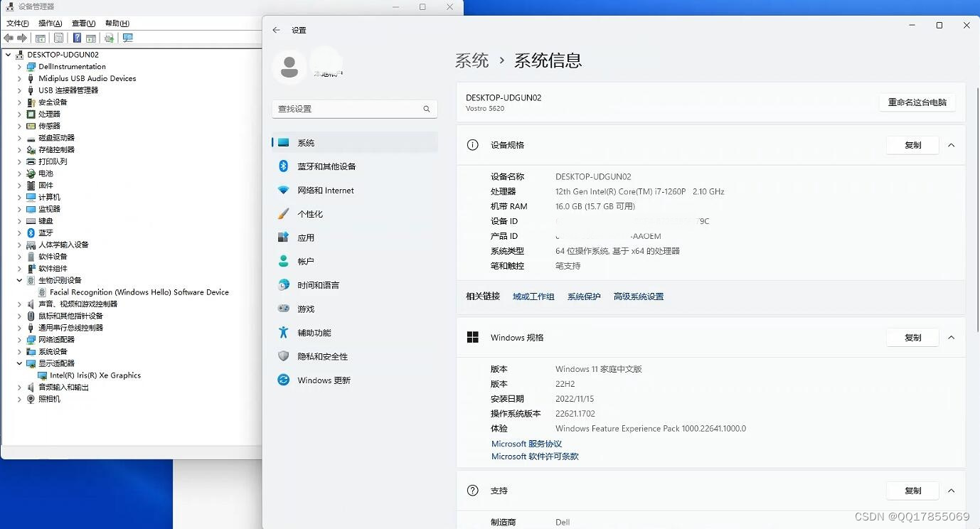Toggle the action pane icon next to Help
This screenshot has width=980, height=529.
pyautogui.click(x=91, y=38)
